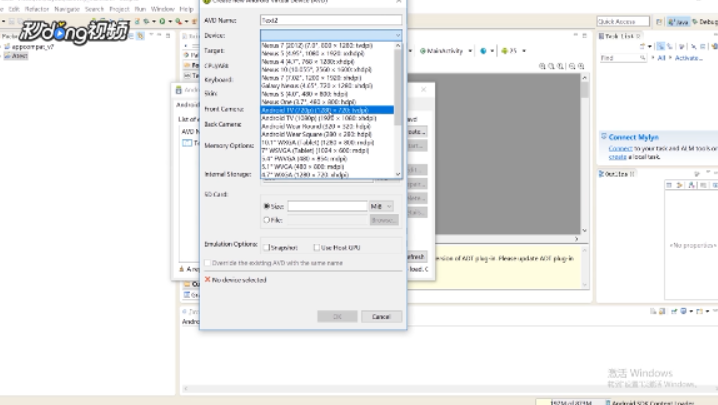The width and height of the screenshot is (718, 405).
Task: Click the Quick Access search field
Action: (x=623, y=22)
